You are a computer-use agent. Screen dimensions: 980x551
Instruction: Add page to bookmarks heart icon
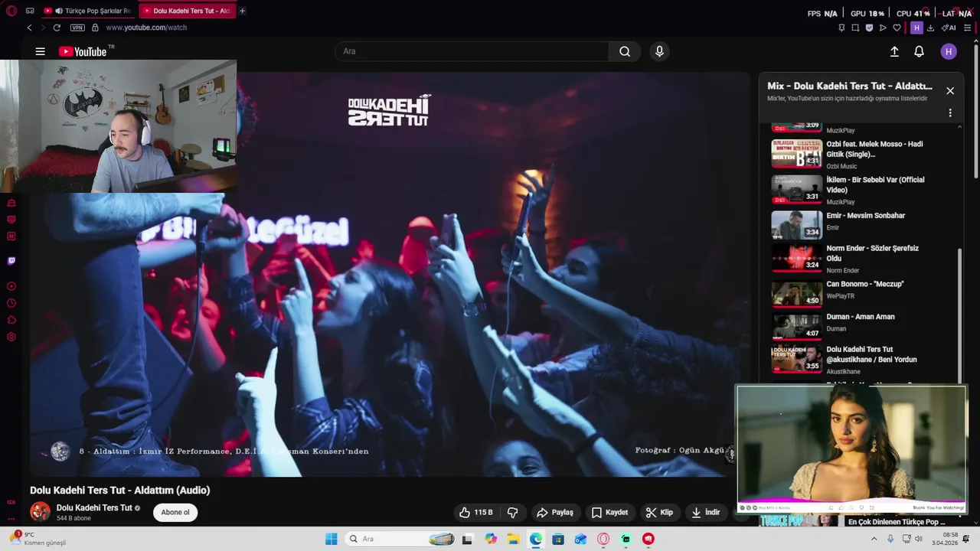tap(897, 28)
